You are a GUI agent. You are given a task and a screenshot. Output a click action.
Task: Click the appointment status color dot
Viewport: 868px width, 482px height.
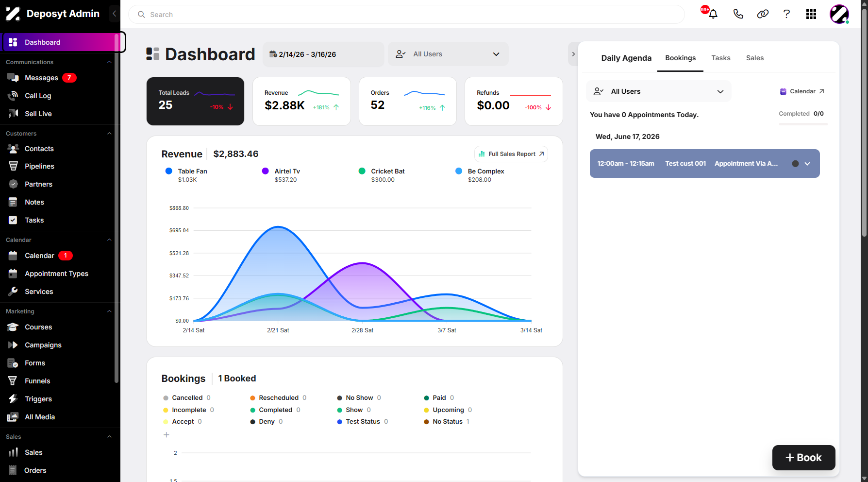[795, 164]
